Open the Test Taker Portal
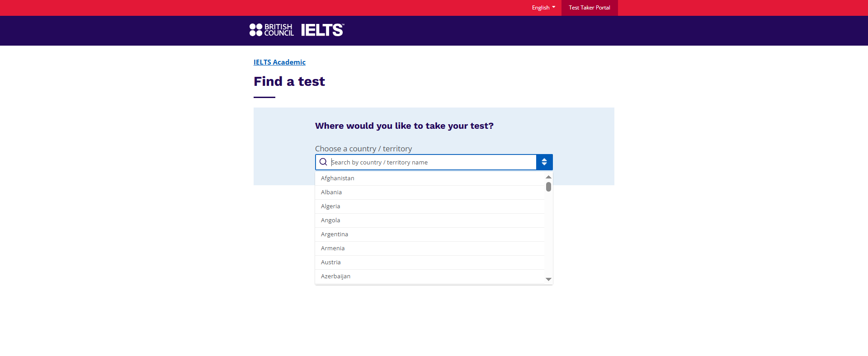Screen dimensions: 868x356 [589, 8]
